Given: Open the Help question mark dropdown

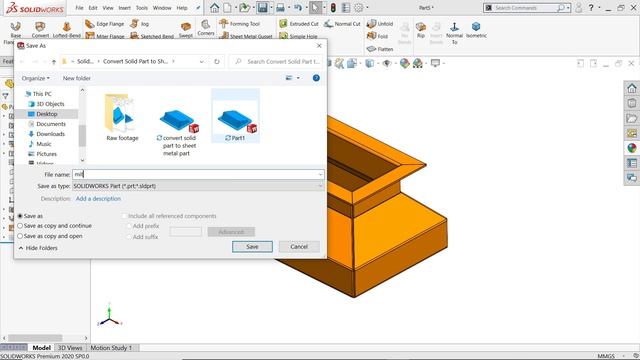Looking at the screenshot, I should (599, 8).
